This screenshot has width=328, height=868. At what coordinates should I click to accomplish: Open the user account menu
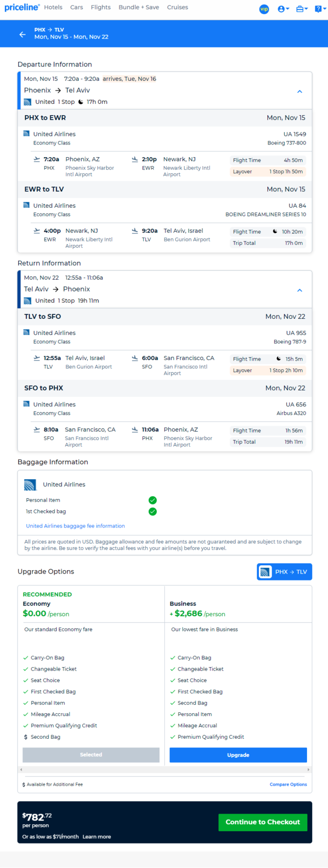coord(283,9)
